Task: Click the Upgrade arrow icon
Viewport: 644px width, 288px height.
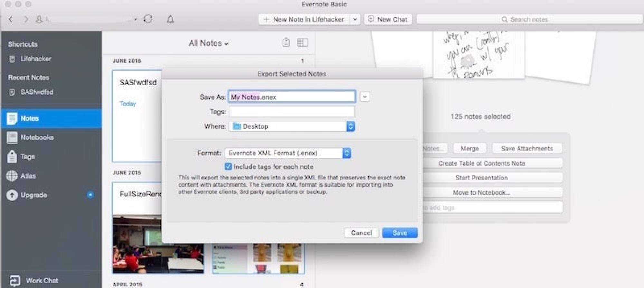Action: point(12,195)
